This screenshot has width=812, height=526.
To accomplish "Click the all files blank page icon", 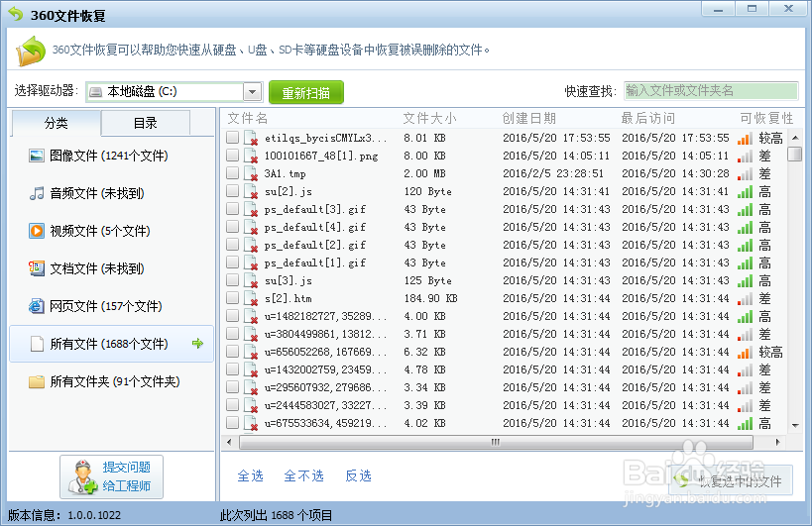I will point(37,344).
